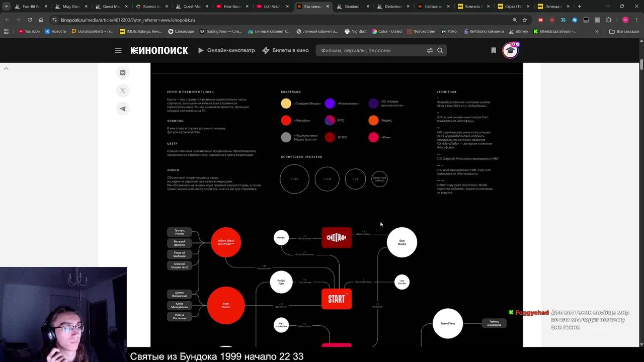Click the search magnifier icon in Kinopoisk
The height and width of the screenshot is (362, 644).
tap(440, 50)
